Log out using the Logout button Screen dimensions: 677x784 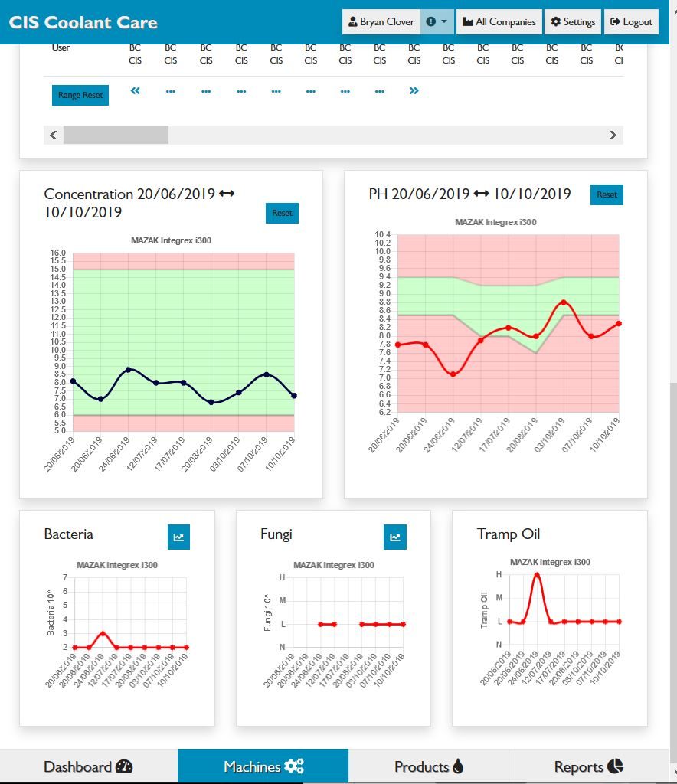631,22
